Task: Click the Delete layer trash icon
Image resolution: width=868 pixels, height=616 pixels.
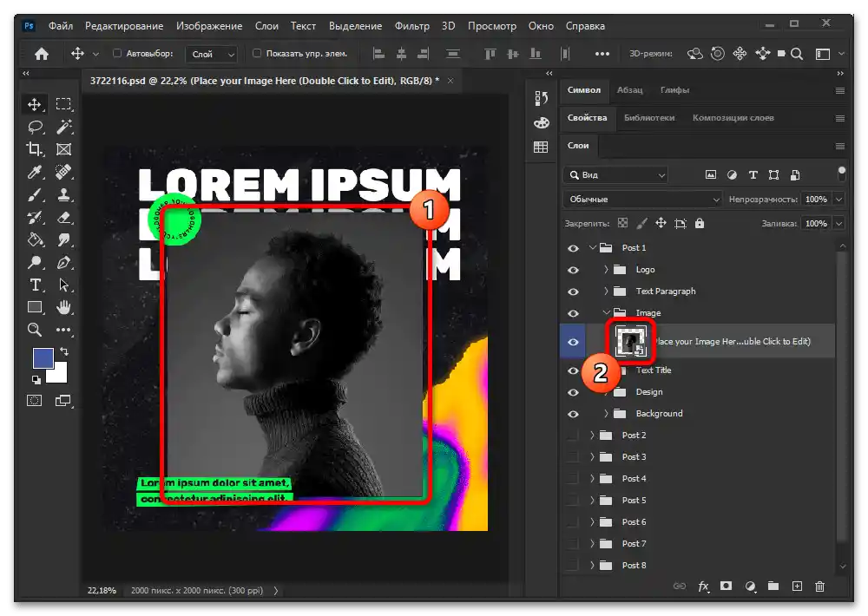Action: pos(819,587)
